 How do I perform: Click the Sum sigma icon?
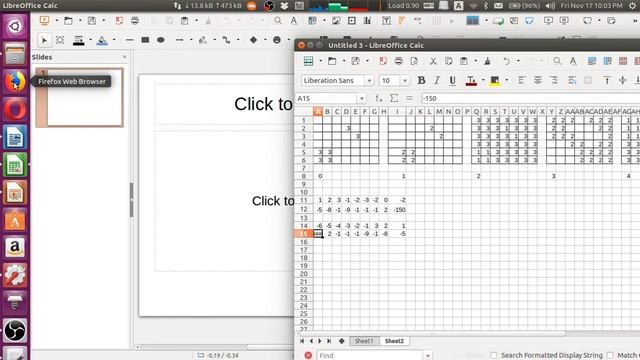pyautogui.click(x=394, y=98)
